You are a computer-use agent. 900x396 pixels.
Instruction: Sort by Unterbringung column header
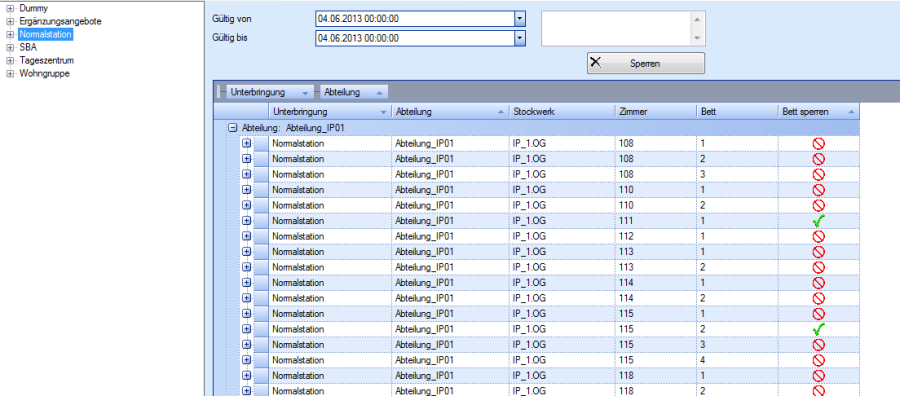point(329,112)
